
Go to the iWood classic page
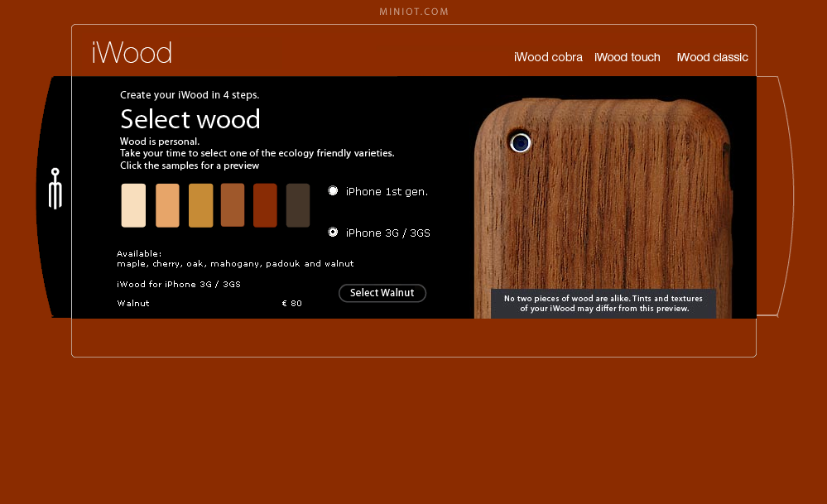tap(712, 57)
